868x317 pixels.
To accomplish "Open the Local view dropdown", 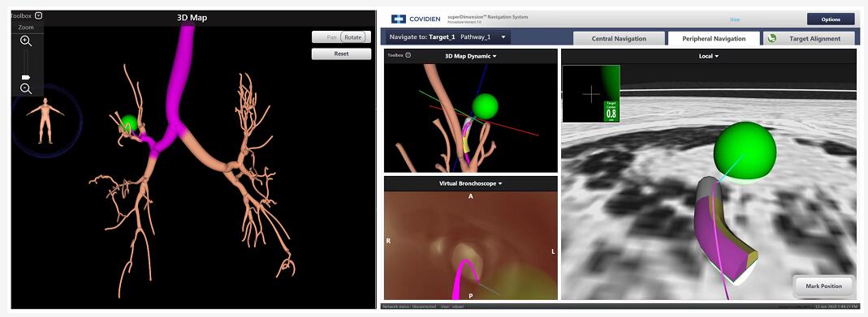I will [x=708, y=56].
